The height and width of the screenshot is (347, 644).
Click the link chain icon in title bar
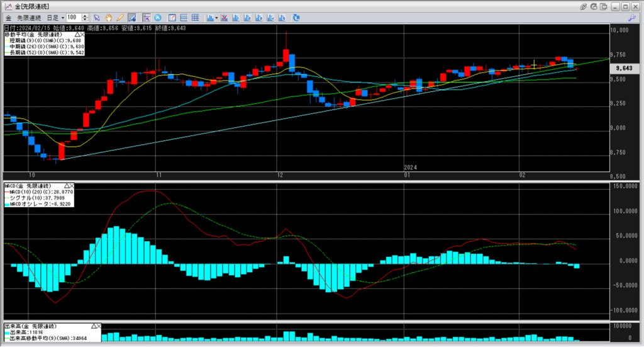click(x=584, y=6)
